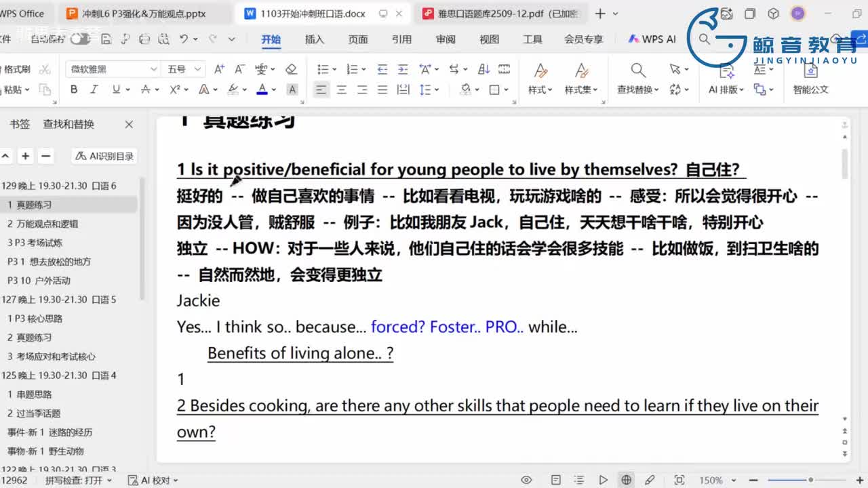Image resolution: width=868 pixels, height=488 pixels.
Task: Click the print icon in quick access bar
Action: tap(144, 39)
